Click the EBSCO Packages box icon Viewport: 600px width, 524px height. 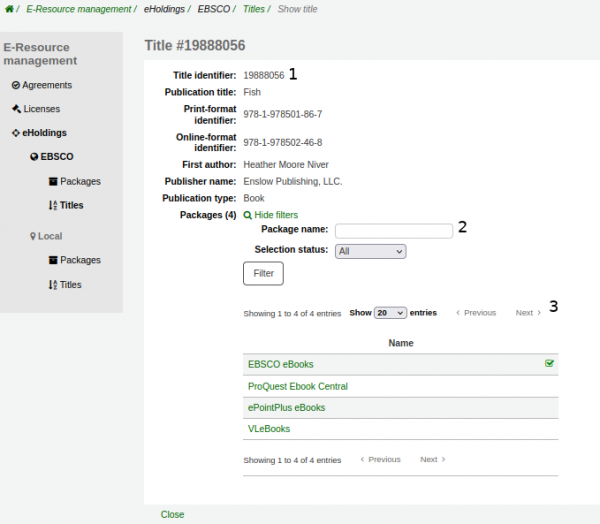coord(52,182)
